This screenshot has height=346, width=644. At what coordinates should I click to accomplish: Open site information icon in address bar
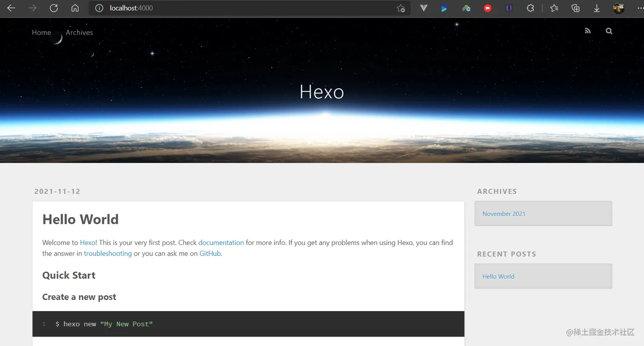(99, 8)
